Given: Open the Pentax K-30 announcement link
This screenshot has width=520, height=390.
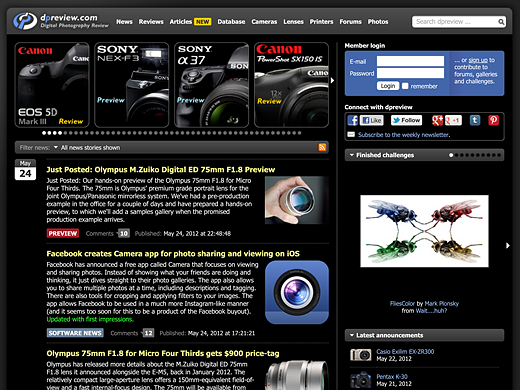Looking at the screenshot, I should pyautogui.click(x=392, y=376).
